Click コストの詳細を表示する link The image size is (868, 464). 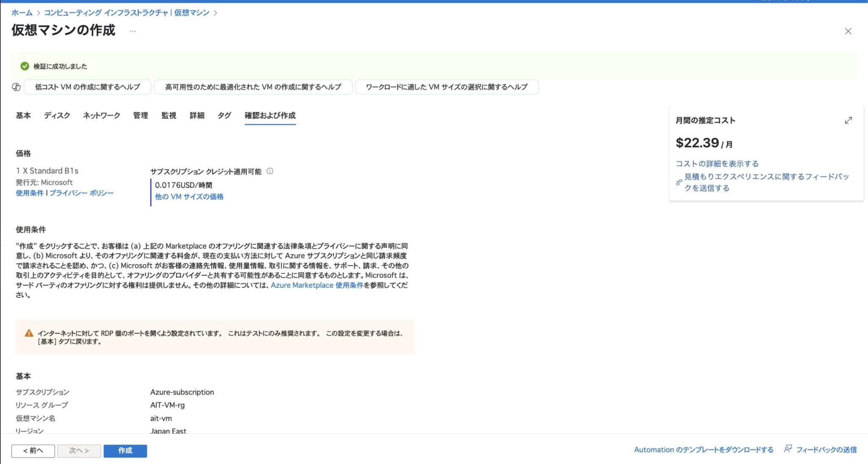(717, 164)
